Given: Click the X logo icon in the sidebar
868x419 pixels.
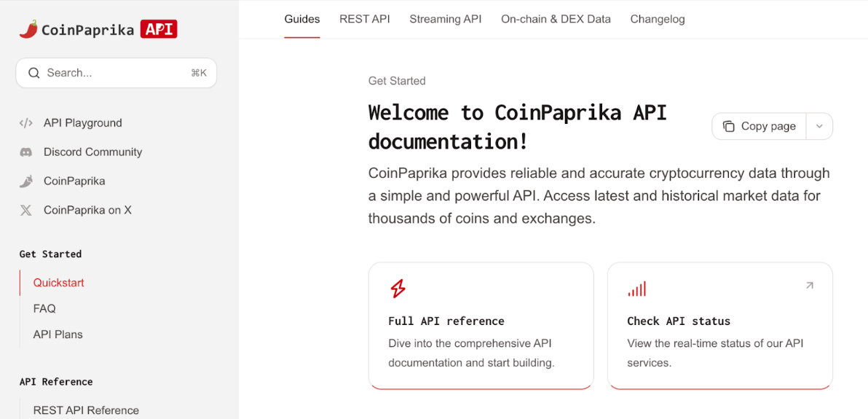Looking at the screenshot, I should point(26,211).
